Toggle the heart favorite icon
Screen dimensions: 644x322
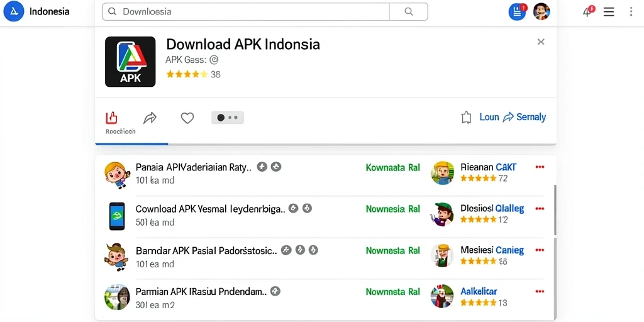(x=187, y=118)
